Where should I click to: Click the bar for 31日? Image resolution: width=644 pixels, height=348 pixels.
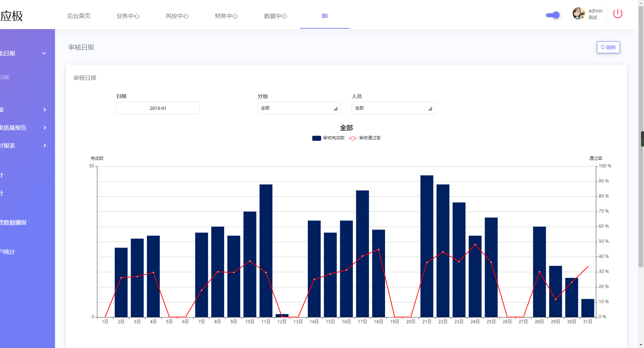pos(588,308)
